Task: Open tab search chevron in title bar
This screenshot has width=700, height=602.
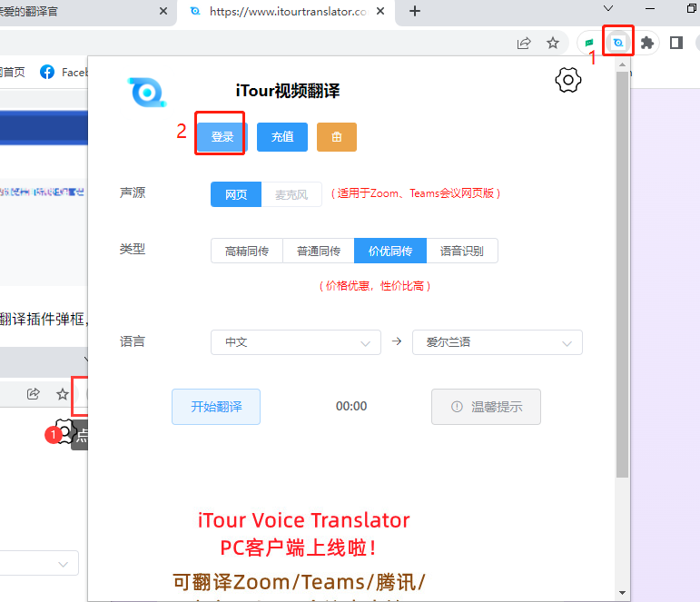Action: point(608,8)
